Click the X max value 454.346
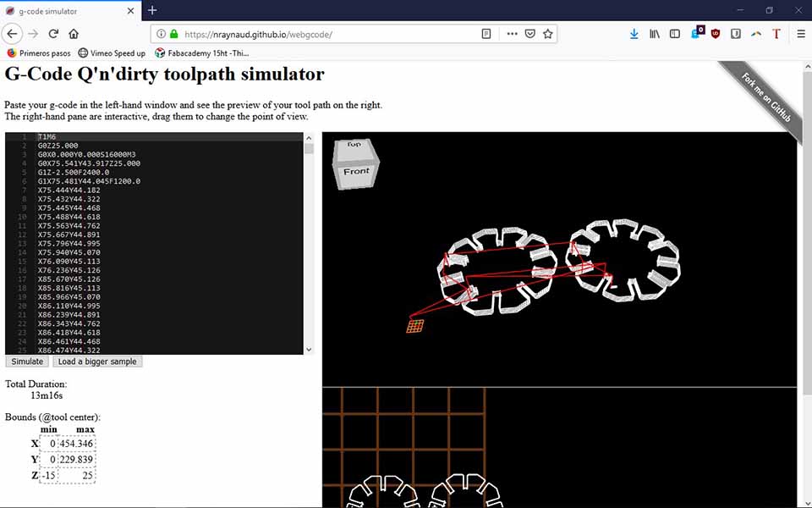812x508 pixels. click(76, 444)
